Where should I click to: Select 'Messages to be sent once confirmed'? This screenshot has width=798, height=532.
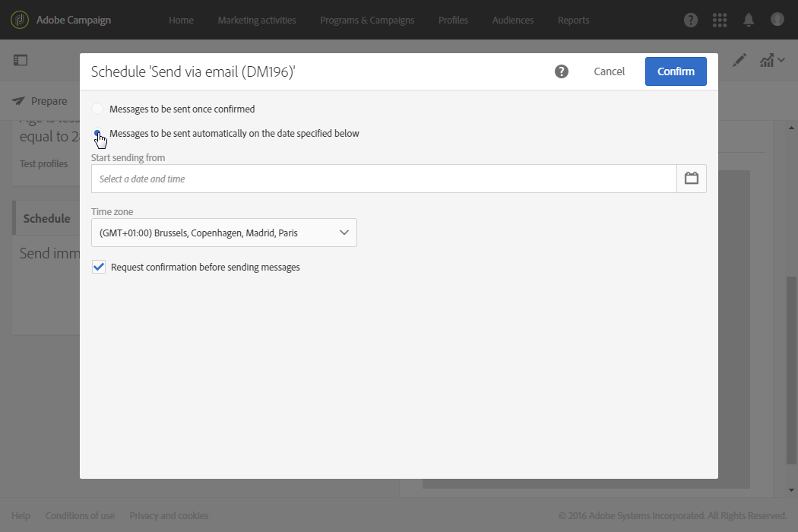coord(98,109)
